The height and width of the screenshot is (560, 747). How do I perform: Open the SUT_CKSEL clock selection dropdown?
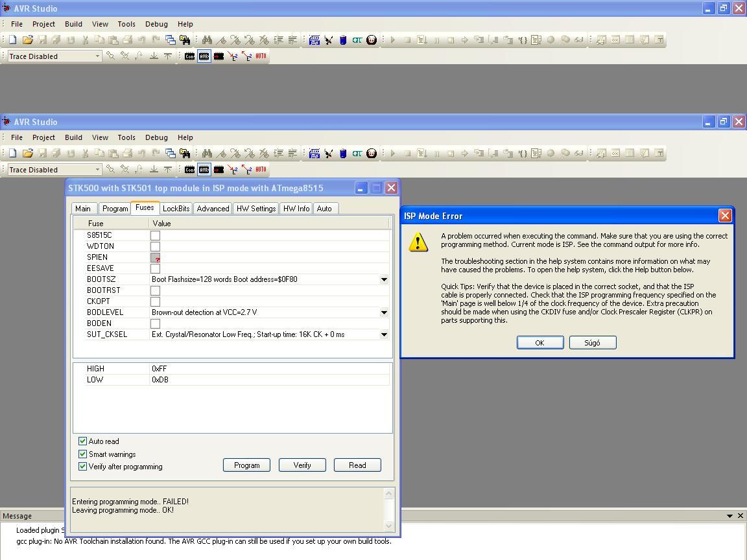pos(384,334)
